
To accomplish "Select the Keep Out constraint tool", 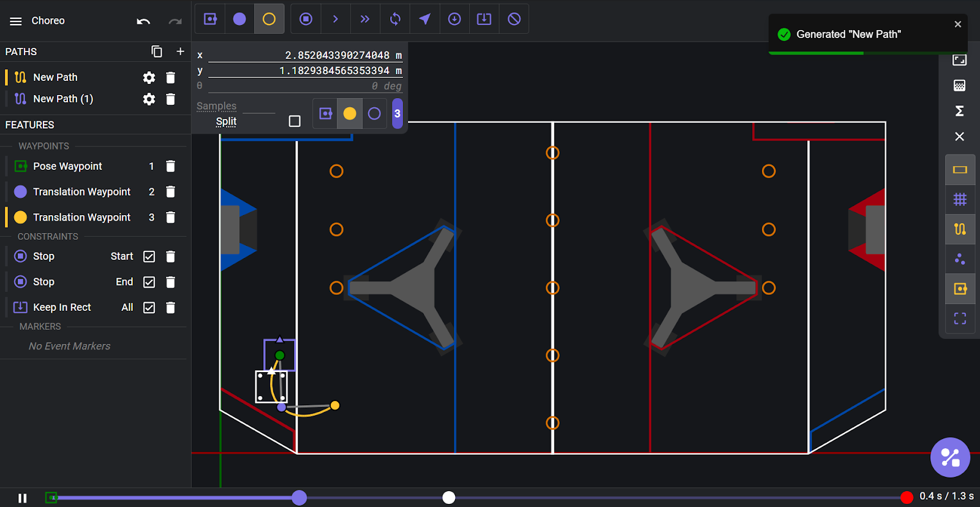I will click(x=514, y=19).
